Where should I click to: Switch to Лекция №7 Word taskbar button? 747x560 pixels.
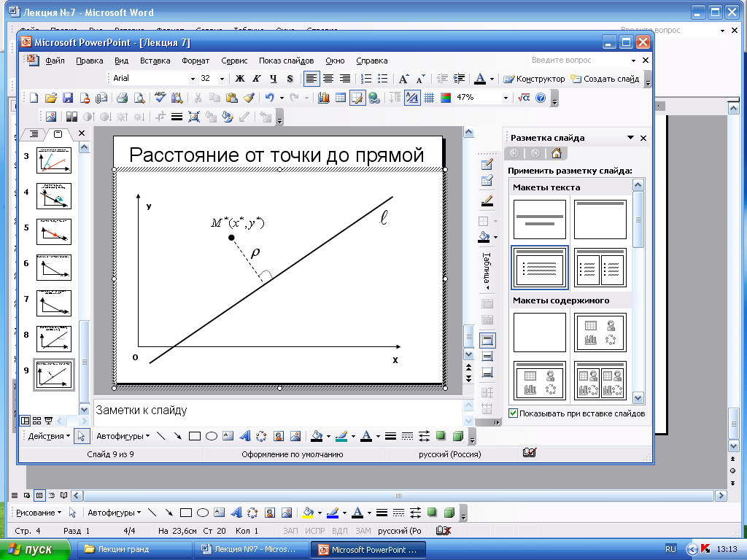252,549
